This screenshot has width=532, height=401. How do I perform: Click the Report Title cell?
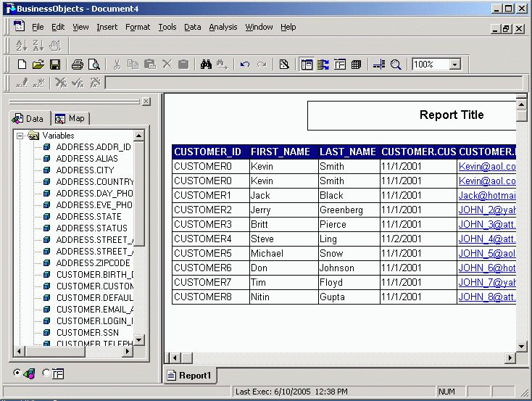pos(412,115)
